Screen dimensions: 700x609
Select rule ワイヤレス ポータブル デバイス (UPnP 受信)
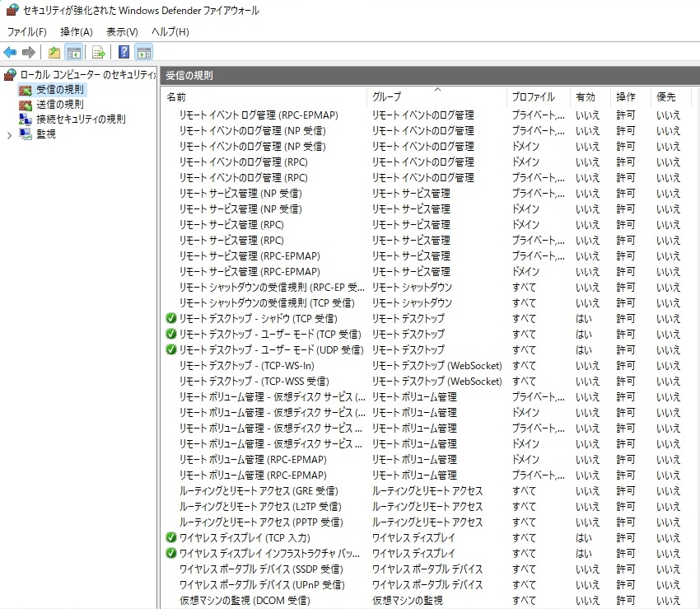[x=262, y=584]
